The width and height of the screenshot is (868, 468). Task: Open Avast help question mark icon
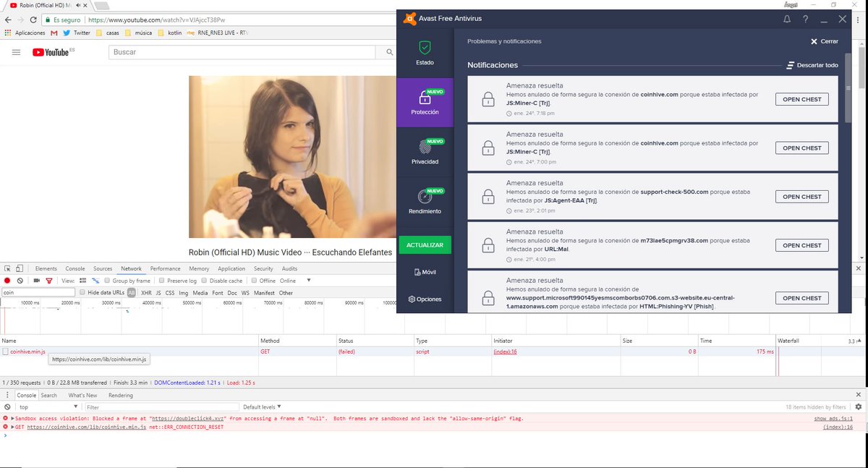point(805,19)
